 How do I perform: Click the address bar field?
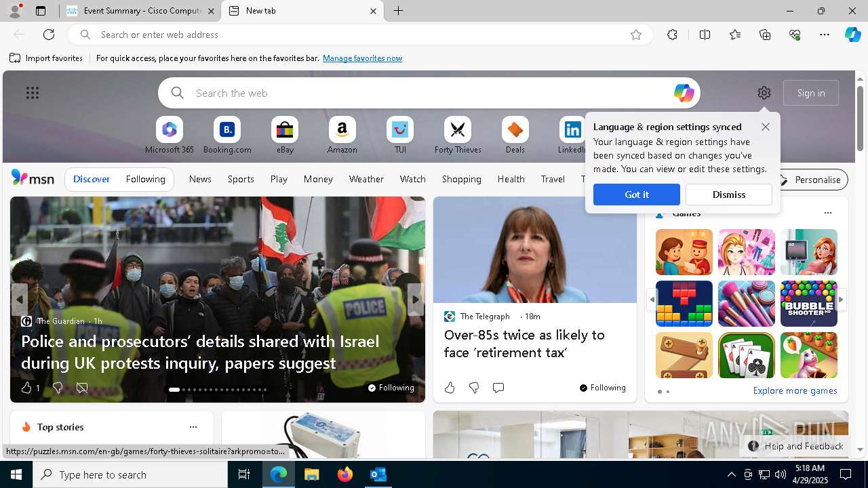359,35
